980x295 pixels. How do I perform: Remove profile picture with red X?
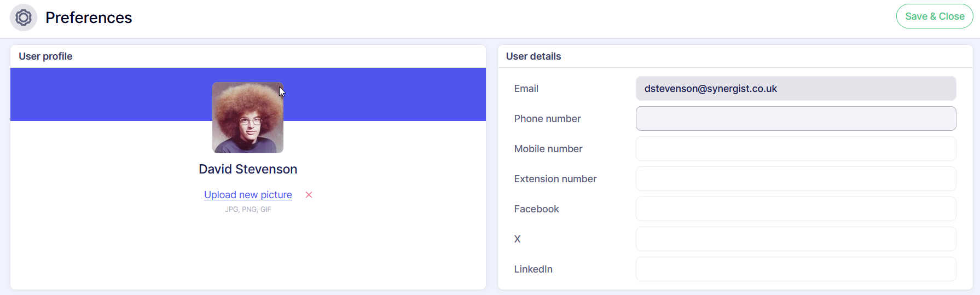(x=309, y=195)
